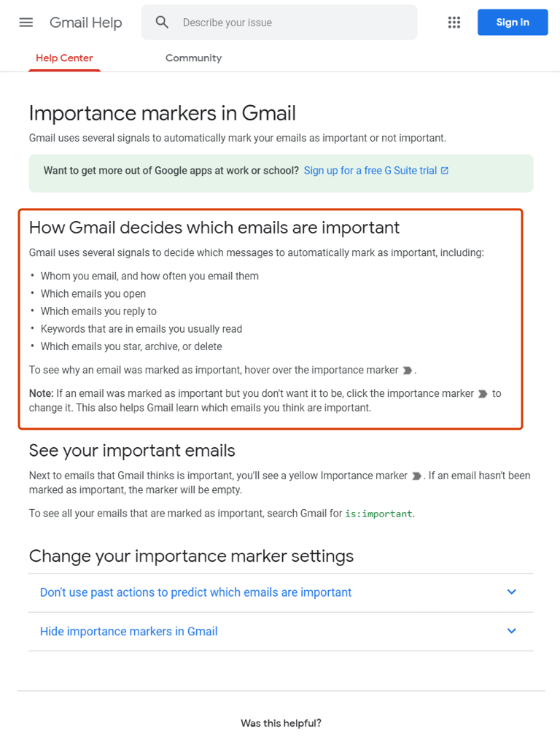Open 'Sign up for a free G Suite trial' link
The height and width of the screenshot is (747, 560).
[370, 170]
